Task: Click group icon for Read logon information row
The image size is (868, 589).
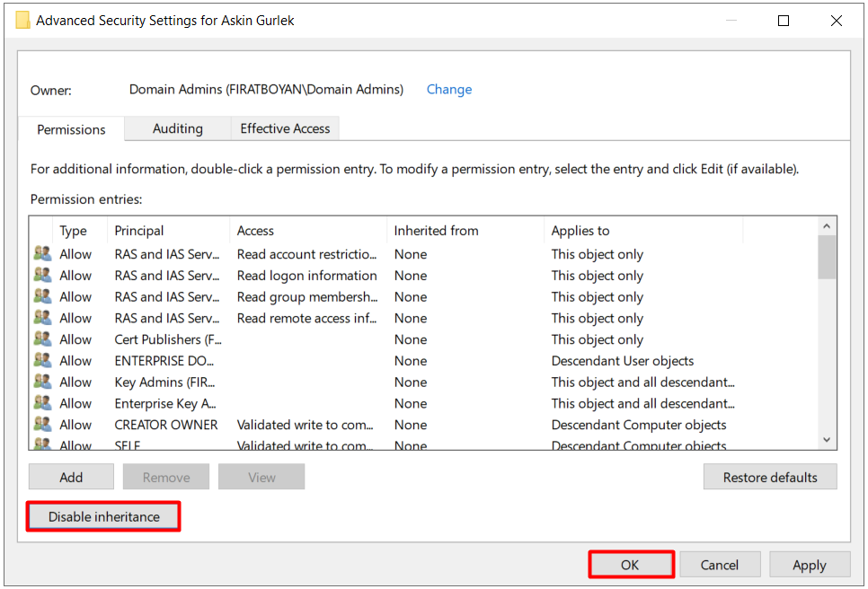Action: click(42, 275)
